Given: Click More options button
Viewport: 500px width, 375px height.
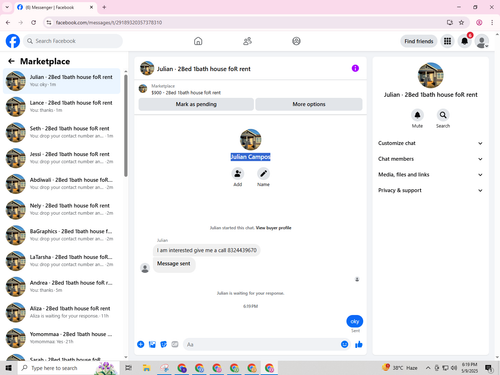Looking at the screenshot, I should coord(309,104).
